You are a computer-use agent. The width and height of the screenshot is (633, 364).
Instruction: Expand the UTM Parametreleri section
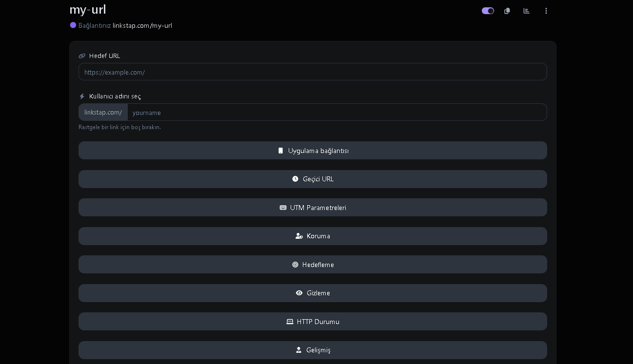coord(313,208)
